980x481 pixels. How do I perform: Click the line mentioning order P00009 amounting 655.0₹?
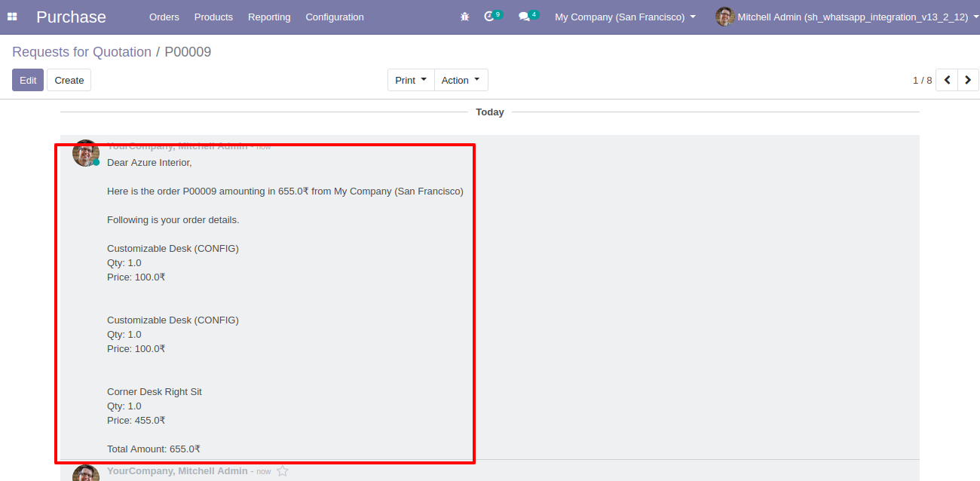click(285, 191)
